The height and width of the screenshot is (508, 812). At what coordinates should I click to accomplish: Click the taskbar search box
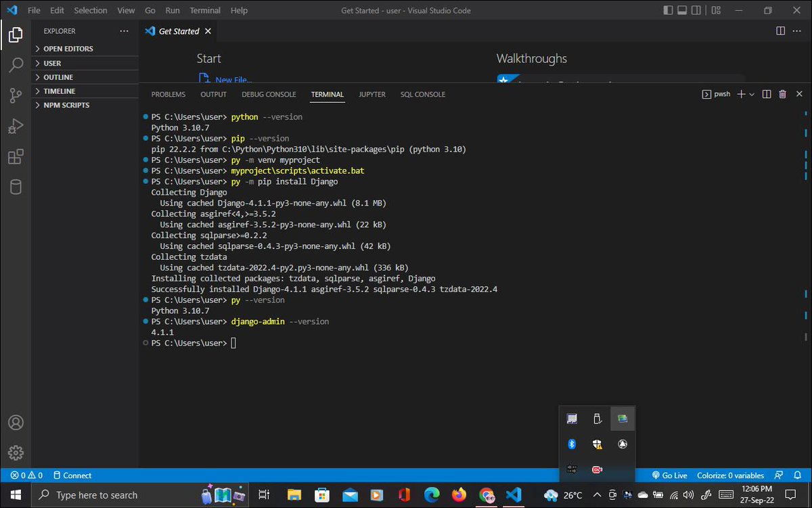[x=140, y=494]
